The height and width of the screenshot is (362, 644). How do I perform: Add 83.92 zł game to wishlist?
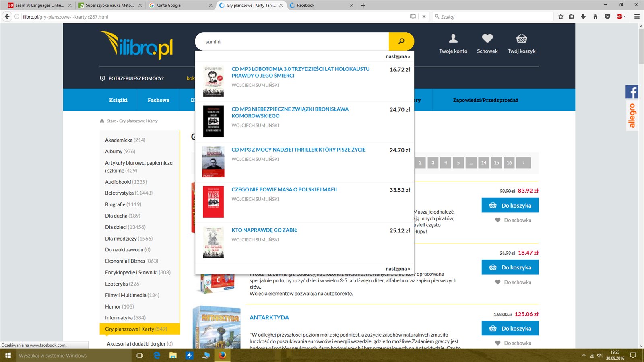(513, 220)
